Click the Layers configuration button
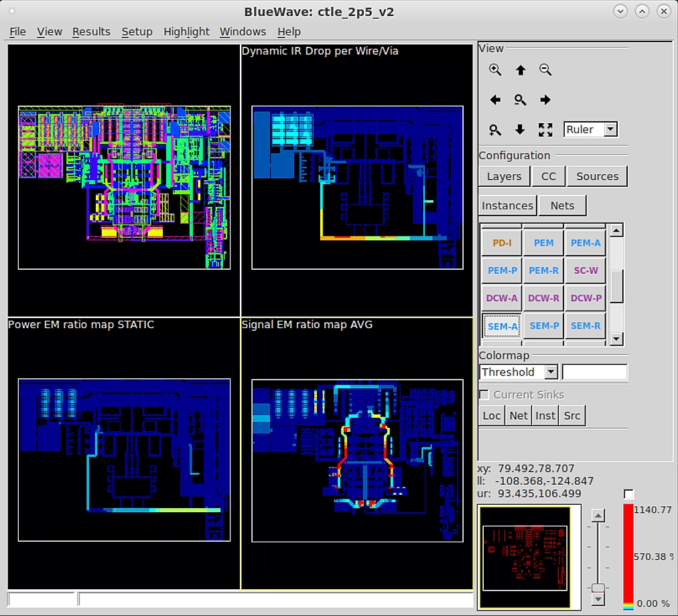The height and width of the screenshot is (616, 678). tap(504, 176)
